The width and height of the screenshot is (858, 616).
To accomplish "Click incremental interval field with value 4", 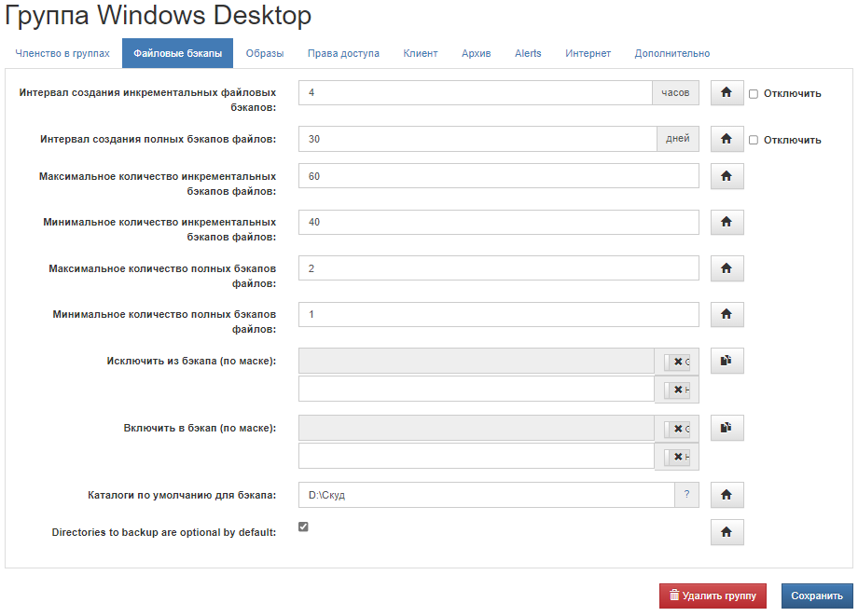I will 476,92.
